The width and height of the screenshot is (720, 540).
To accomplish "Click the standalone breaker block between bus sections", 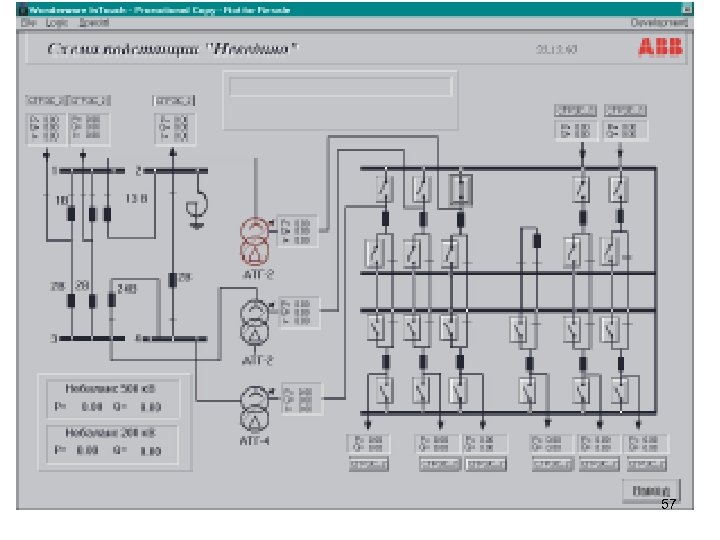I will coord(536,241).
